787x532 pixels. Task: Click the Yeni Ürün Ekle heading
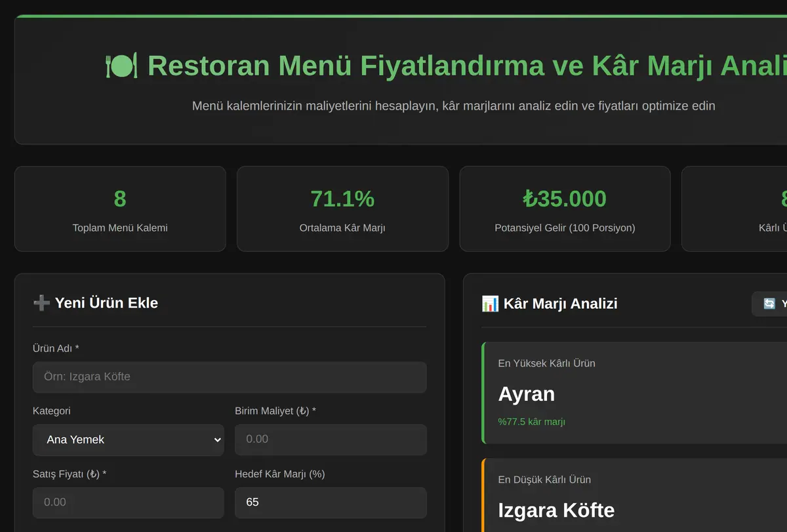106,303
